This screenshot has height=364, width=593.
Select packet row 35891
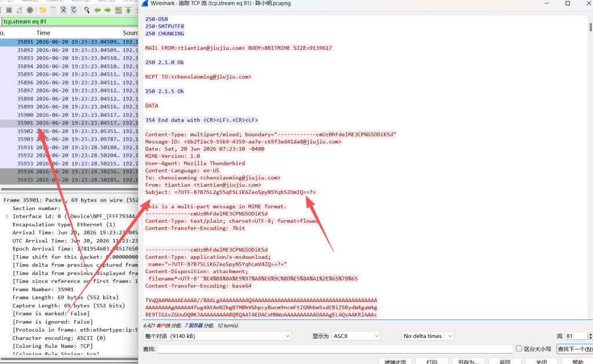[69, 42]
